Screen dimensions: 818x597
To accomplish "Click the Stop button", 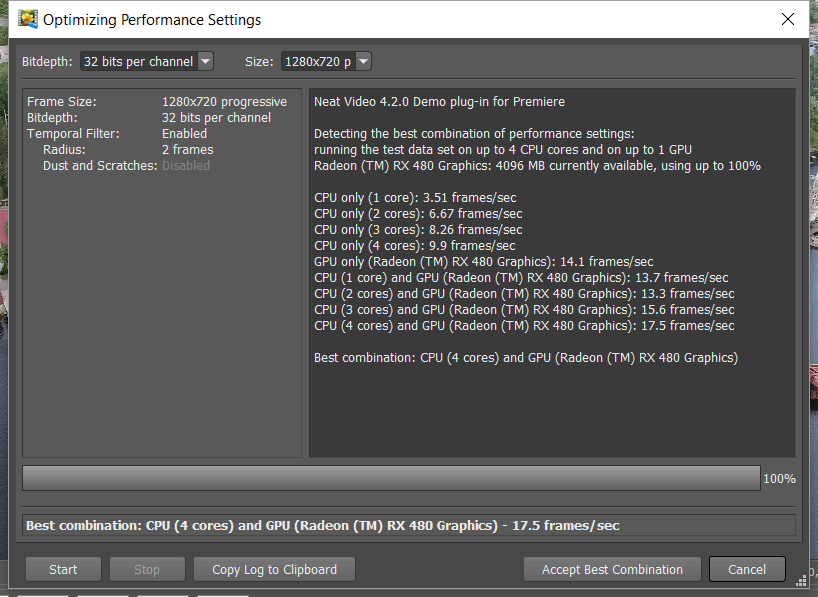I will pyautogui.click(x=147, y=569).
